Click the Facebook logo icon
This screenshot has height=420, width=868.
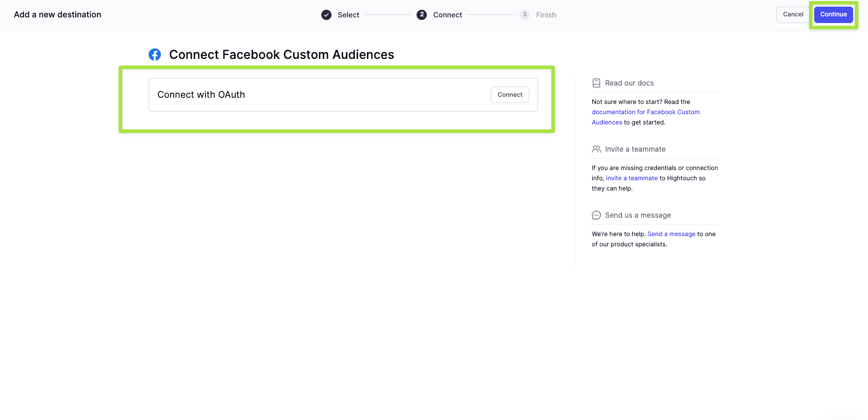pyautogui.click(x=155, y=55)
